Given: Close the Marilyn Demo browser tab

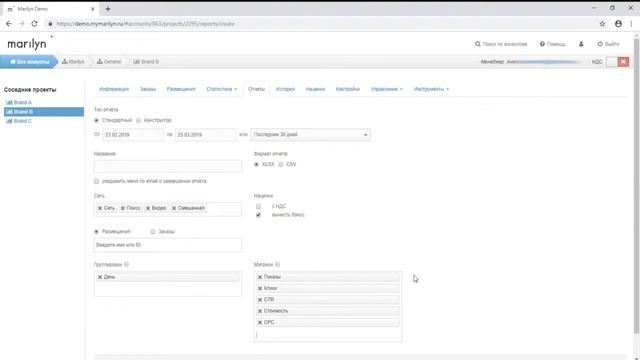Looking at the screenshot, I should [93, 9].
